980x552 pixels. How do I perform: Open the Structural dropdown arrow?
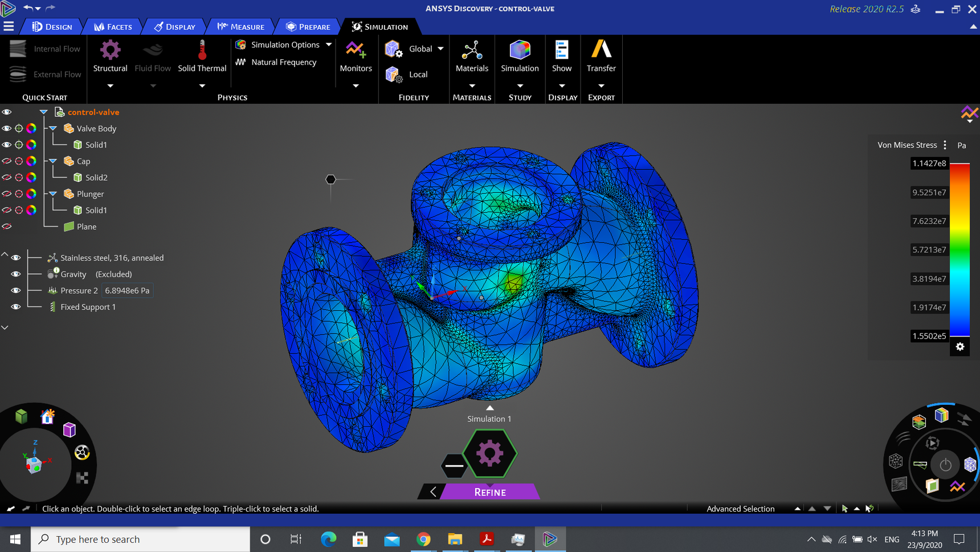(110, 86)
